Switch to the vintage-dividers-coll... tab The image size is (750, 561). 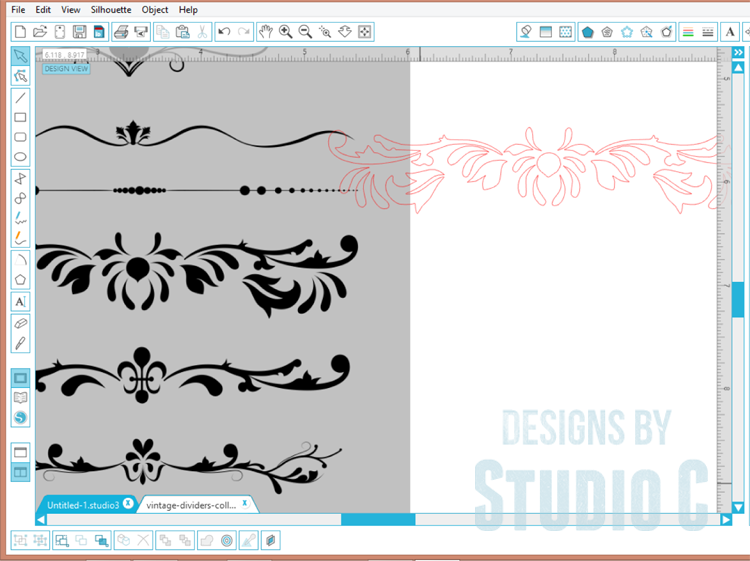(x=191, y=505)
